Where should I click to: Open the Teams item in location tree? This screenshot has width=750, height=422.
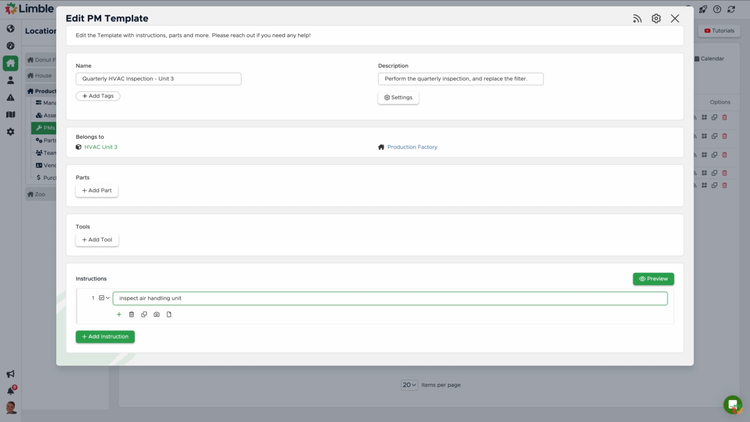[46, 153]
